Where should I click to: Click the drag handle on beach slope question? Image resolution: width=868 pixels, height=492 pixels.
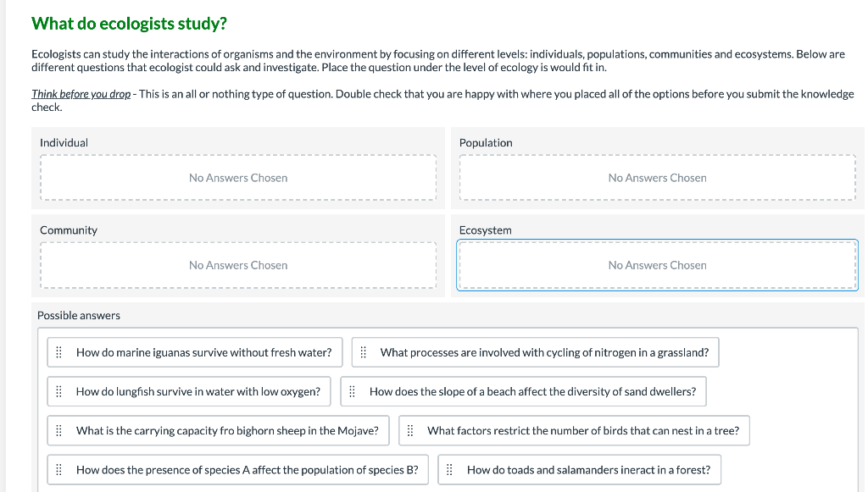(x=352, y=391)
